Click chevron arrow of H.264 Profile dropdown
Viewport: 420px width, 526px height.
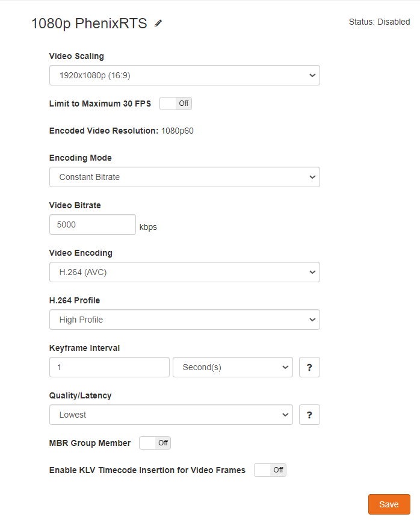(312, 320)
